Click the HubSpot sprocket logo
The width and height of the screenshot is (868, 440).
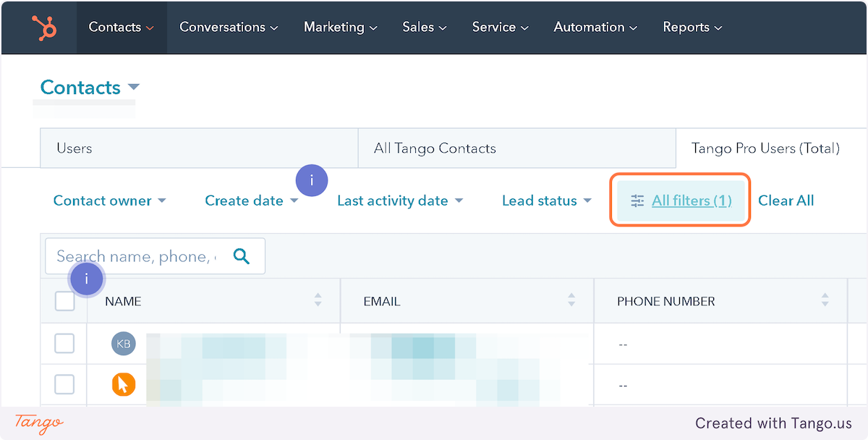pos(45,27)
